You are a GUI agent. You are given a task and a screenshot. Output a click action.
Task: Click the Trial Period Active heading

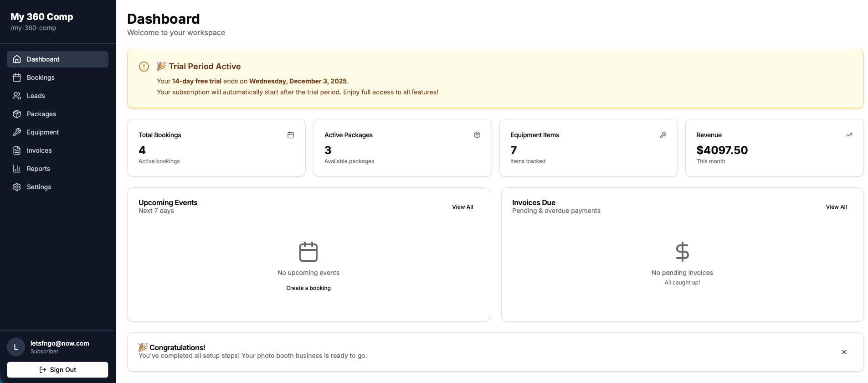coord(205,67)
